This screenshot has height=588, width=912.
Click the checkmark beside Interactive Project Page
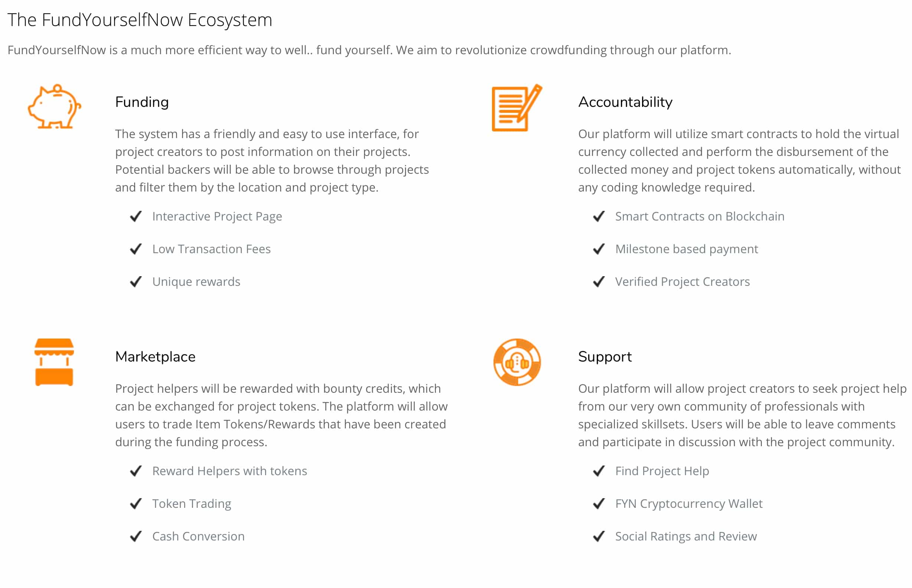(136, 216)
